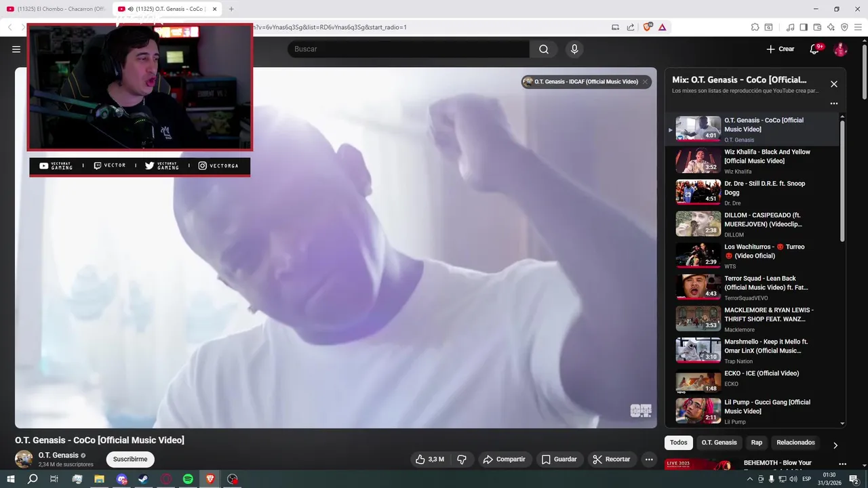Toggle the browser sidebar panel icon
868x488 pixels.
pyautogui.click(x=804, y=27)
